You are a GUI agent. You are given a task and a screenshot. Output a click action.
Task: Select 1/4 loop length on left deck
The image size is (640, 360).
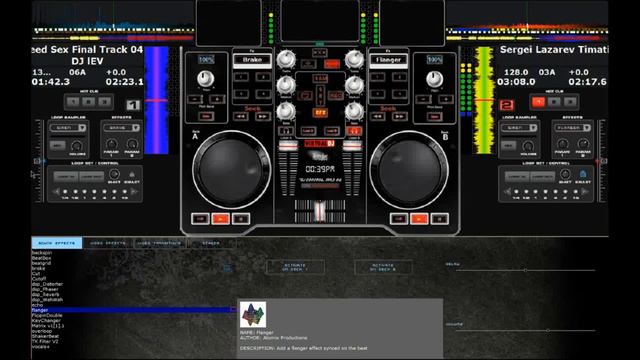[65, 191]
